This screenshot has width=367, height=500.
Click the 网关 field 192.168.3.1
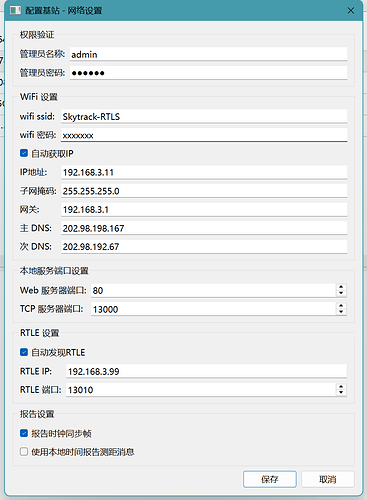tap(204, 210)
